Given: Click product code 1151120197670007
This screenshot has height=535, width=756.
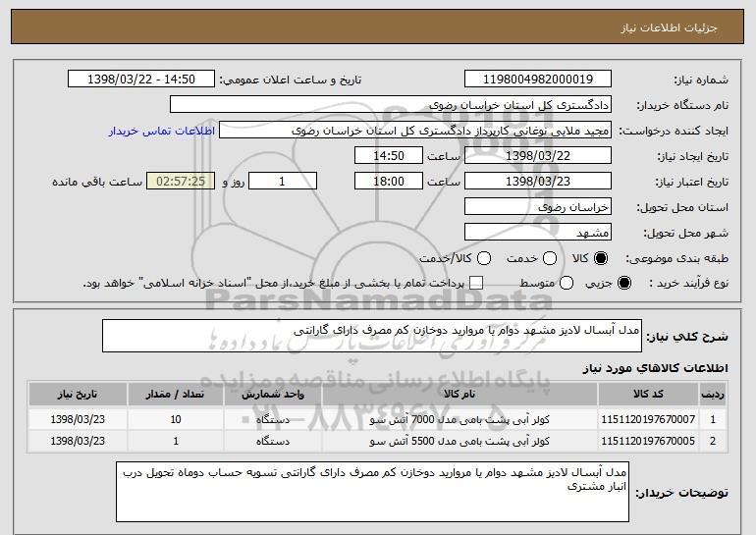Looking at the screenshot, I should [x=648, y=419].
